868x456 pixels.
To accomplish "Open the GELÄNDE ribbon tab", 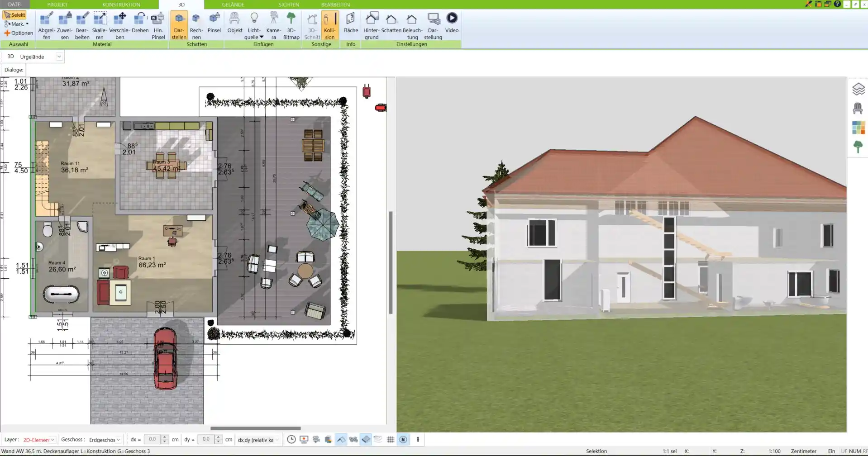I will [x=233, y=5].
